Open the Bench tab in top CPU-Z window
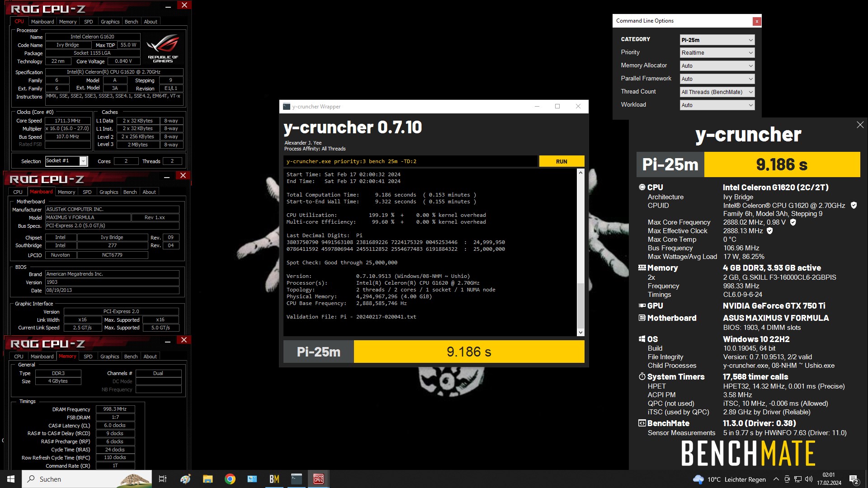Screen dimensions: 868x488 [x=132, y=22]
